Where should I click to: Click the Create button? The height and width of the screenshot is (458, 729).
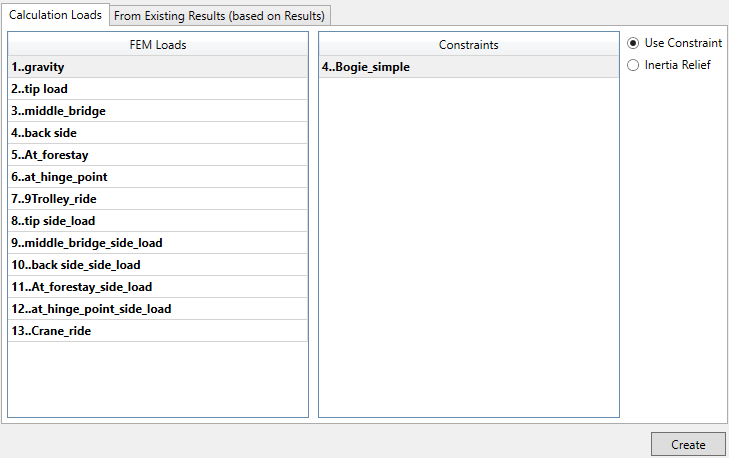point(688,445)
